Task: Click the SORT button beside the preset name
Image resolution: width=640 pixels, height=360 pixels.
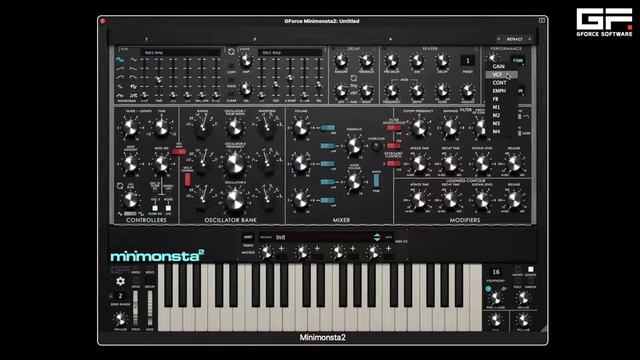Action: tap(248, 237)
